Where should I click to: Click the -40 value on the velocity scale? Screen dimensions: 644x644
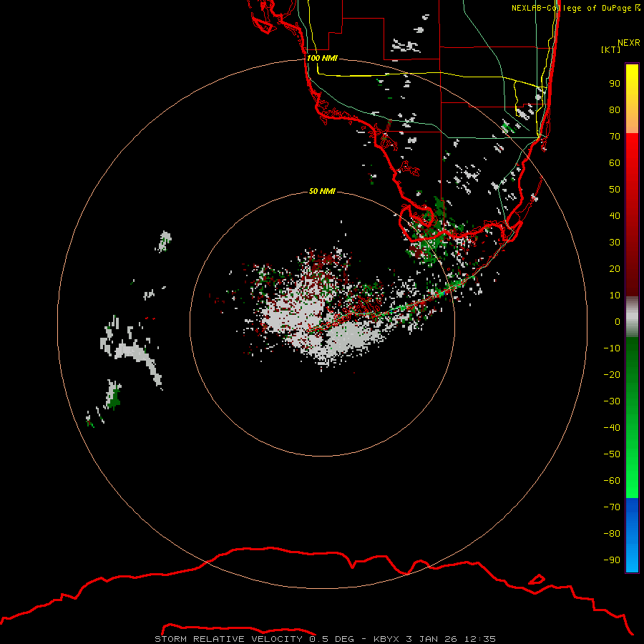tap(612, 428)
